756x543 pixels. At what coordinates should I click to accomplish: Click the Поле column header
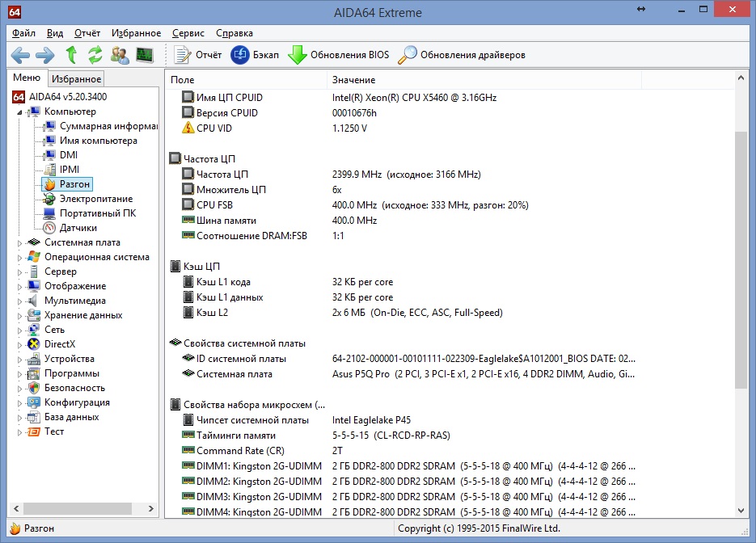247,80
